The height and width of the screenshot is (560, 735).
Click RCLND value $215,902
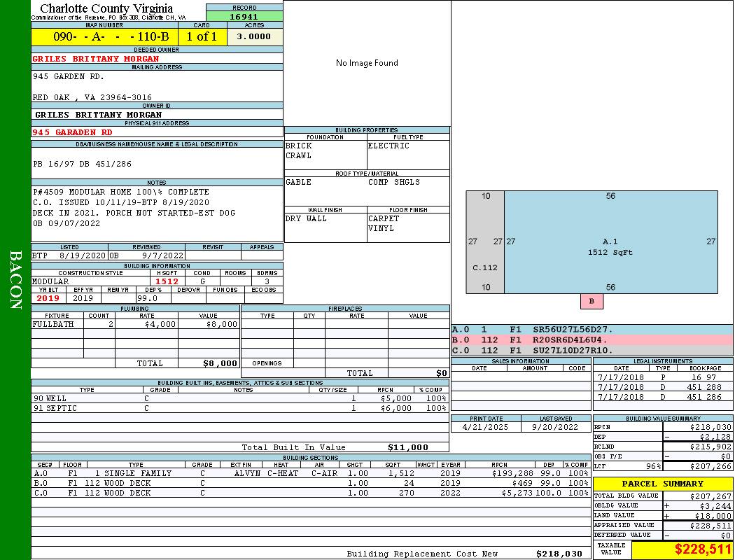(x=710, y=447)
